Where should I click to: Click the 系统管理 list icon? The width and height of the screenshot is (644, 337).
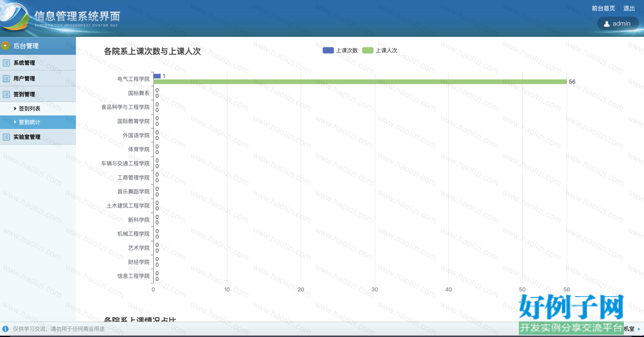coord(6,63)
